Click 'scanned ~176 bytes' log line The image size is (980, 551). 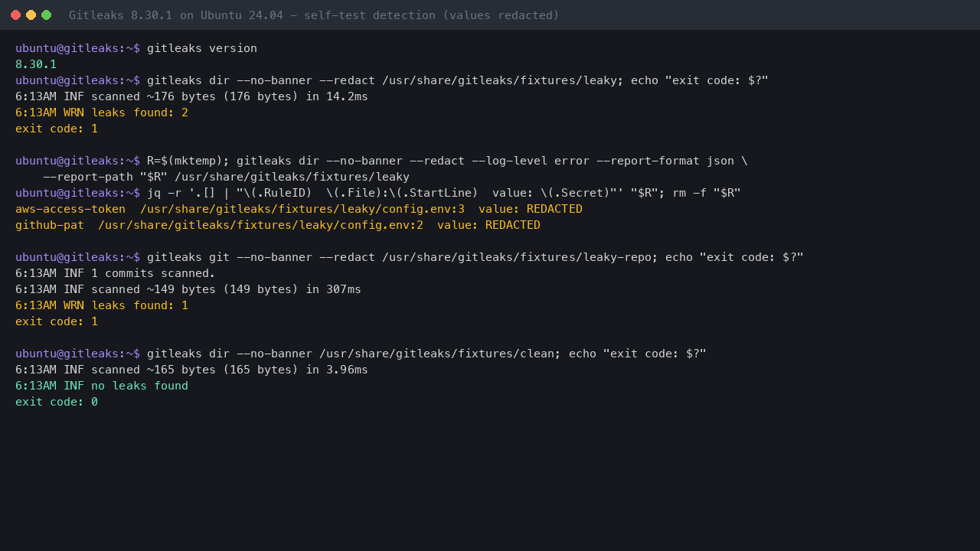pyautogui.click(x=191, y=96)
